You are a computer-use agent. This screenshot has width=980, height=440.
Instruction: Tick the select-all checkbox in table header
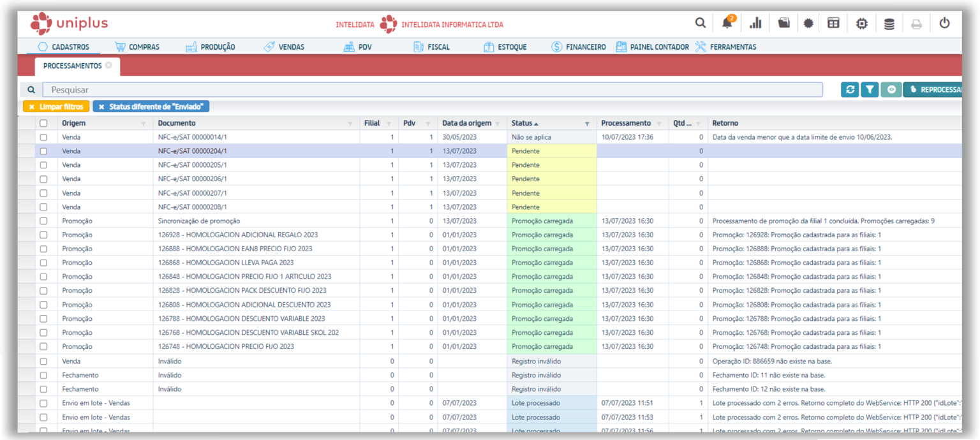tap(43, 123)
